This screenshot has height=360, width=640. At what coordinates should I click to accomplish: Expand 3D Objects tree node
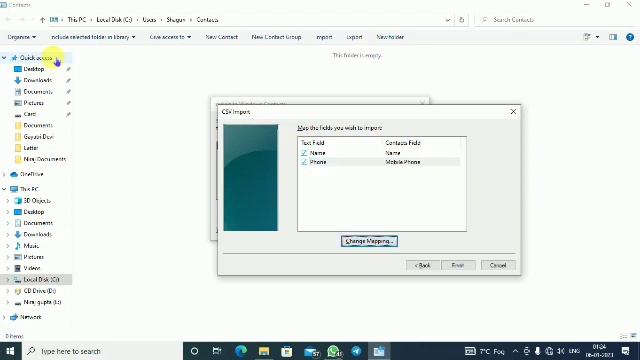8,201
